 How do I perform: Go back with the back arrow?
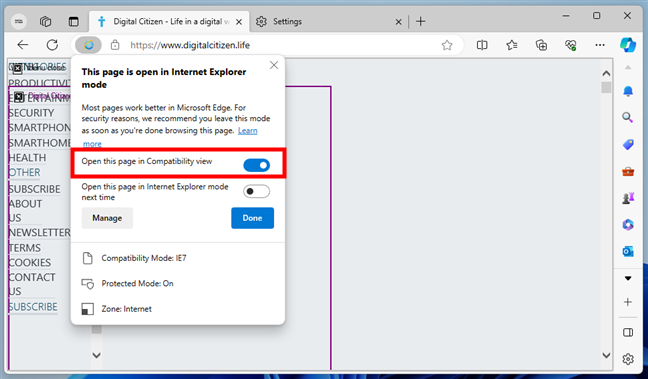tap(23, 45)
